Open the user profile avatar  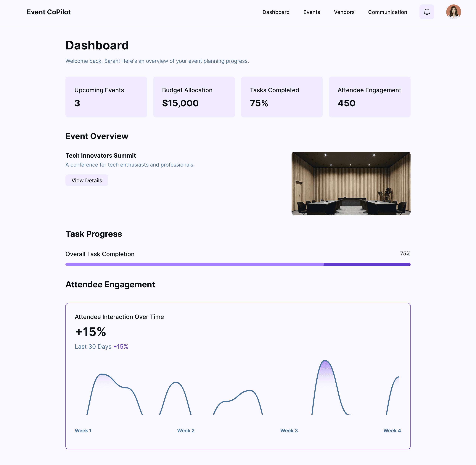tap(453, 12)
